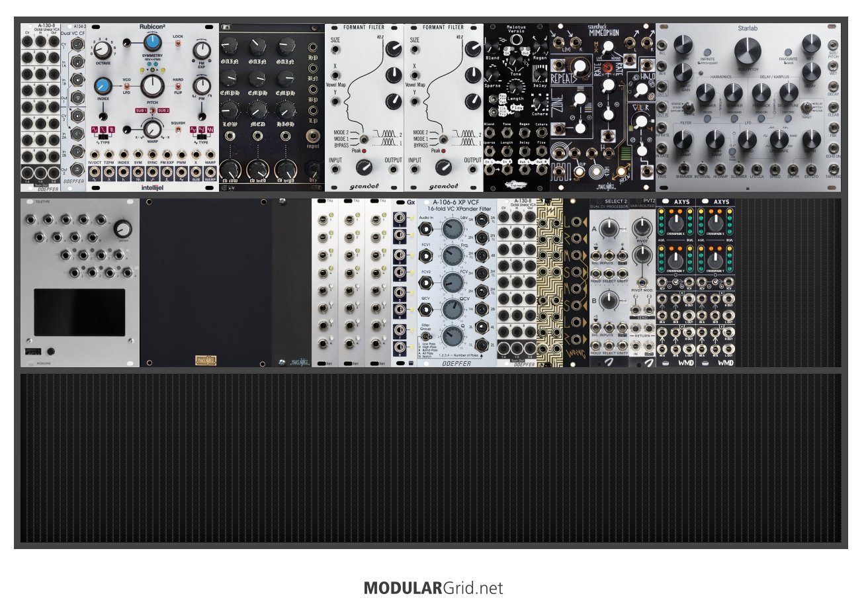This screenshot has width=868, height=602.
Task: Click the Regen knob on Melotus Versio
Action: point(541,46)
